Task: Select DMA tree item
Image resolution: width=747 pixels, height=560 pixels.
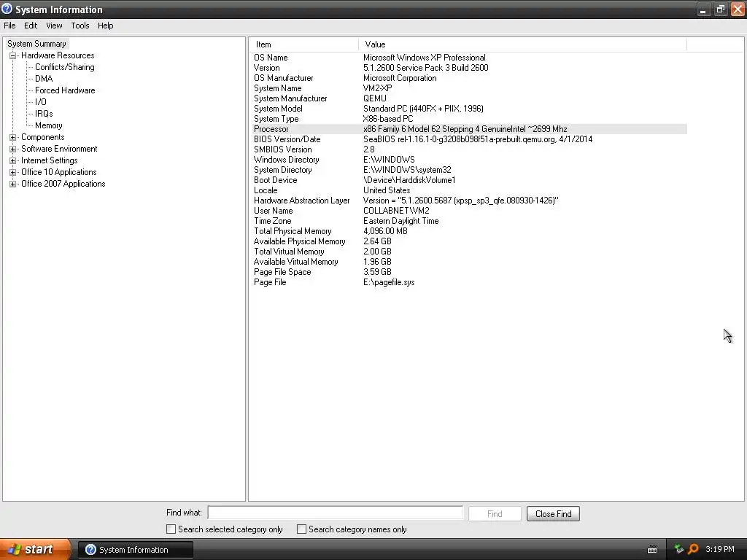Action: [44, 79]
